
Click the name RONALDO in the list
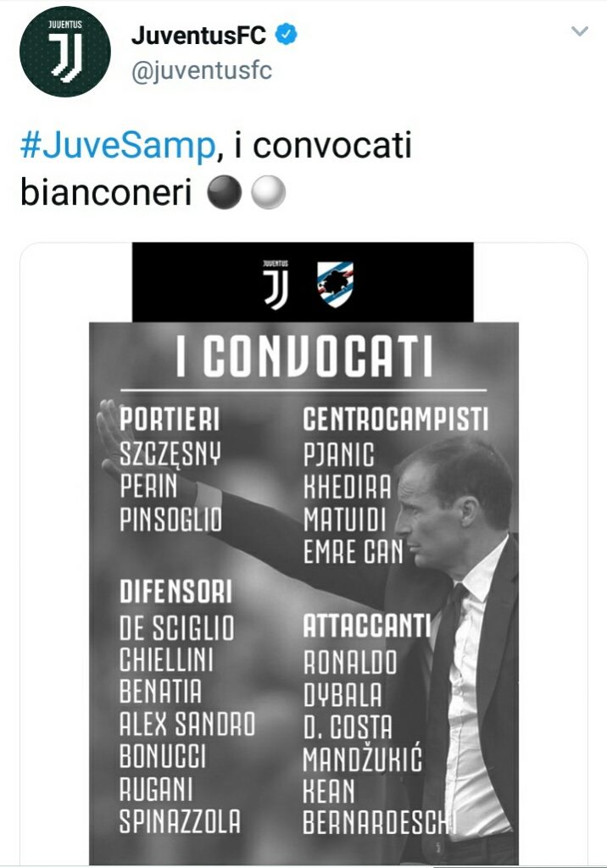(x=350, y=662)
